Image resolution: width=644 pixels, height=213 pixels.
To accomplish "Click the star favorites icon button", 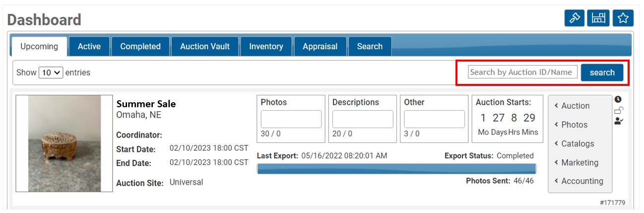I will (x=623, y=18).
